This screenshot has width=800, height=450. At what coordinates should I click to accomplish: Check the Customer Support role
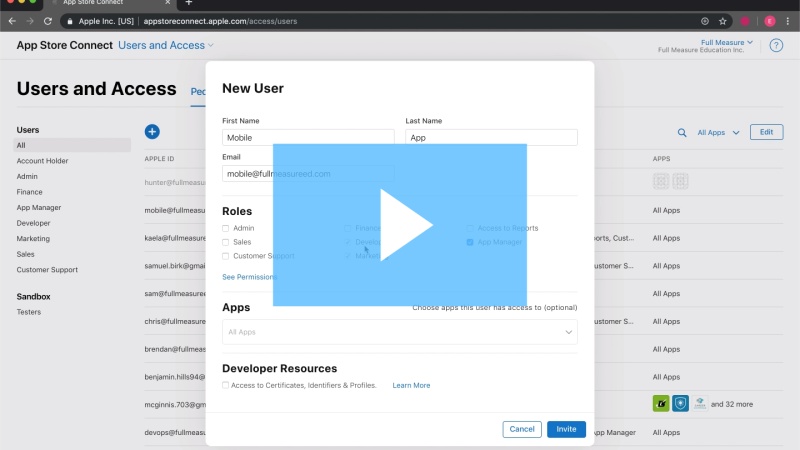click(226, 256)
